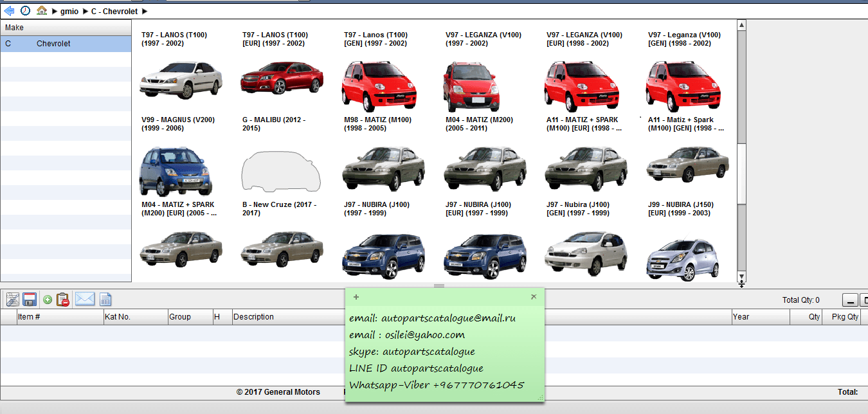Open G - MALIBU red sedan thumbnail
868x414 pixels.
(282, 78)
